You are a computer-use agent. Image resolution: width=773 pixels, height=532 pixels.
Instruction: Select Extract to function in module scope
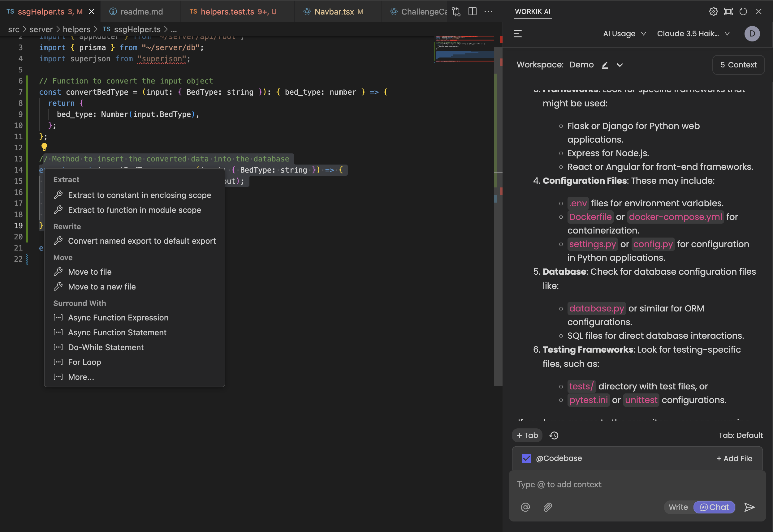135,210
